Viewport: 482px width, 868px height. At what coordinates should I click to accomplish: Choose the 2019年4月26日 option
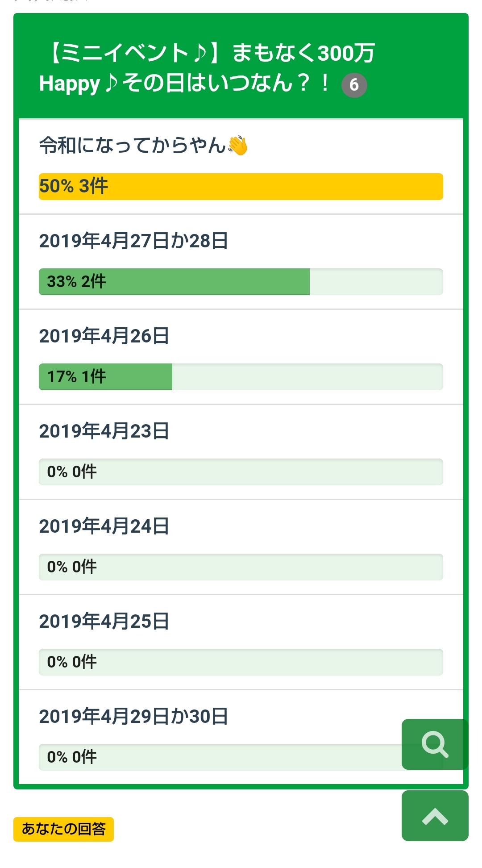[x=104, y=336]
